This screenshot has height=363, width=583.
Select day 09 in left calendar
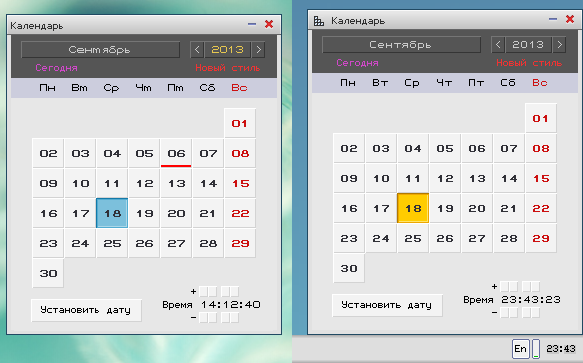click(48, 183)
